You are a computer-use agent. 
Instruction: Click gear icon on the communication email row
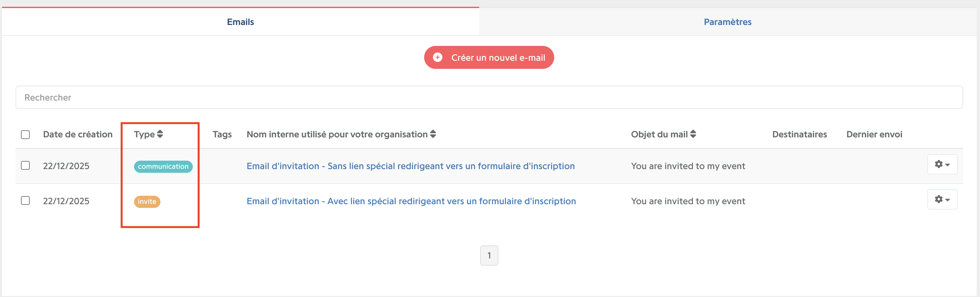pos(938,164)
